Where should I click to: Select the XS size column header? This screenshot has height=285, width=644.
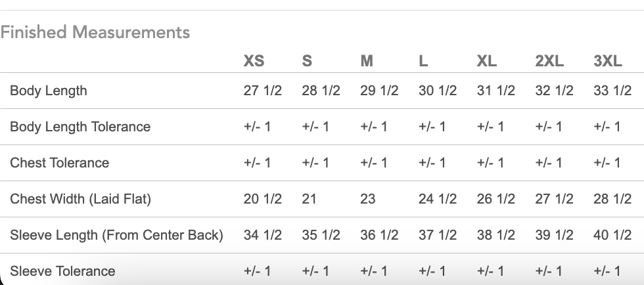tap(254, 61)
